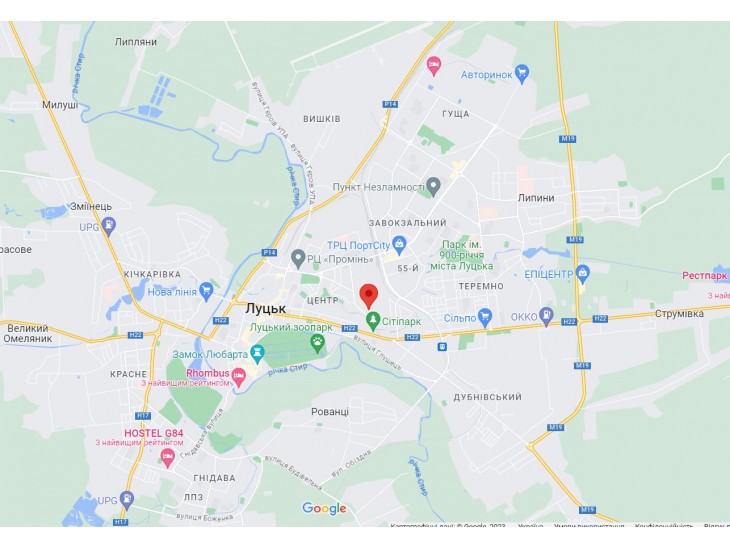Click the ЕПІЦЕНТР shopping bag icon
Image resolution: width=730 pixels, height=547 pixels.
[x=582, y=274]
